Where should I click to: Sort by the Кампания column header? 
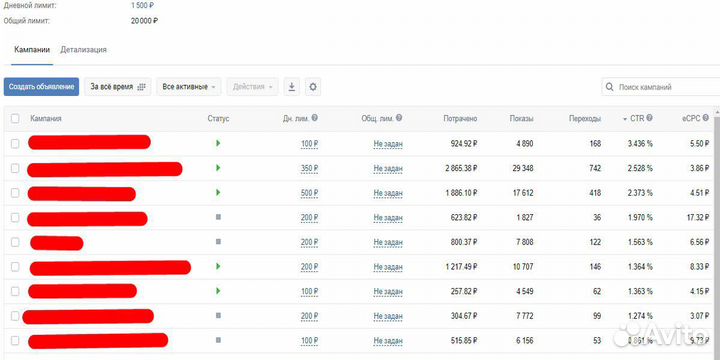[46, 118]
